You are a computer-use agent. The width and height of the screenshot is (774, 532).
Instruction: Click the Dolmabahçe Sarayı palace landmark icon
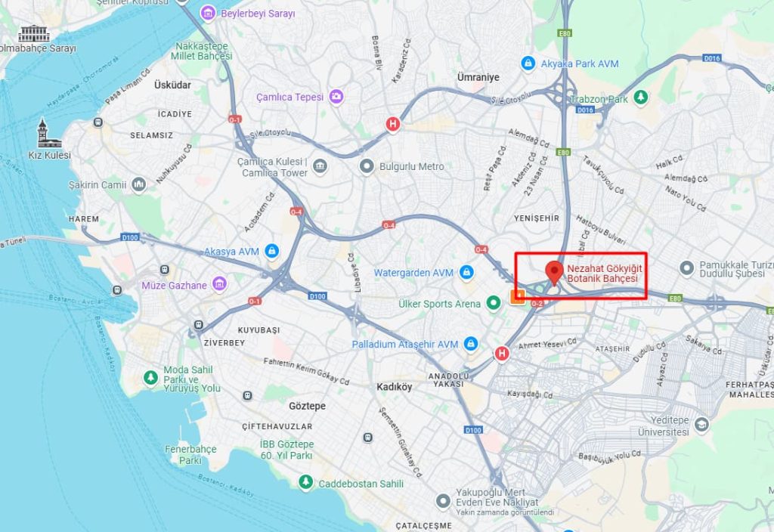33,33
